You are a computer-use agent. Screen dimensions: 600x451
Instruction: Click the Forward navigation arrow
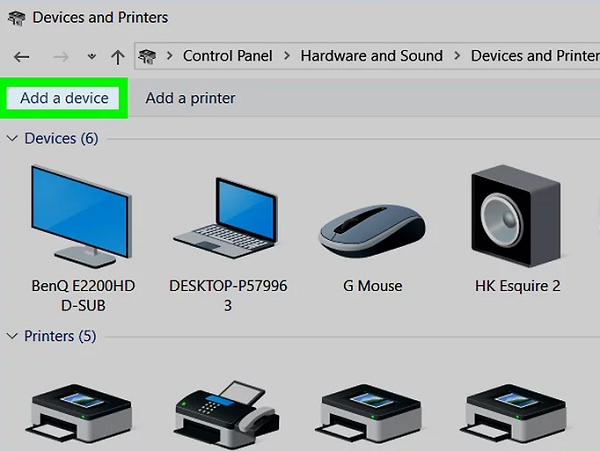(x=61, y=57)
